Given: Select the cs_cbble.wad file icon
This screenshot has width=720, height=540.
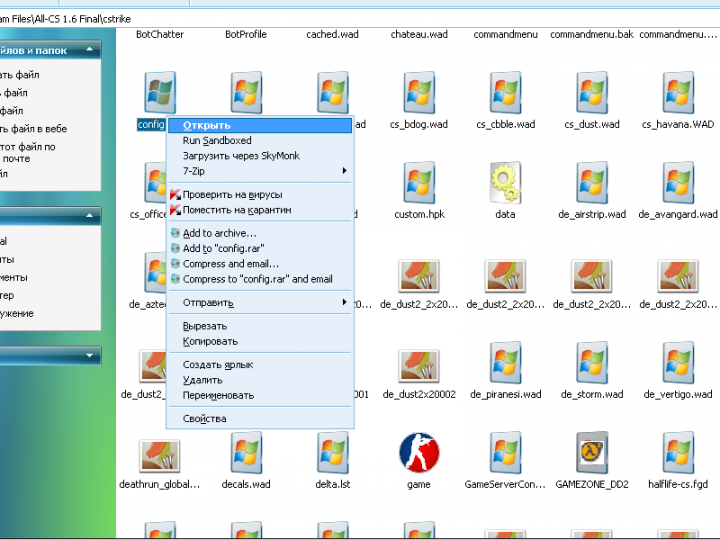Looking at the screenshot, I should coord(506,92).
